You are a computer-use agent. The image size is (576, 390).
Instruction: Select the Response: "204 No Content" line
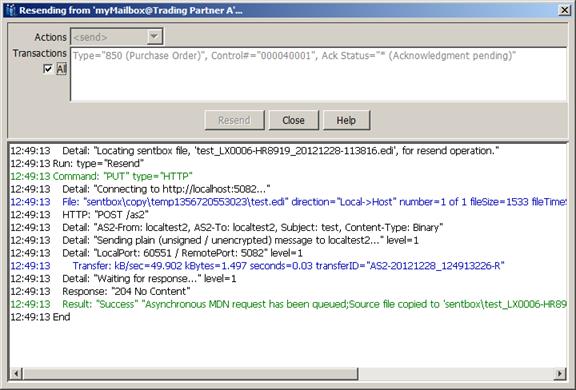click(x=100, y=291)
